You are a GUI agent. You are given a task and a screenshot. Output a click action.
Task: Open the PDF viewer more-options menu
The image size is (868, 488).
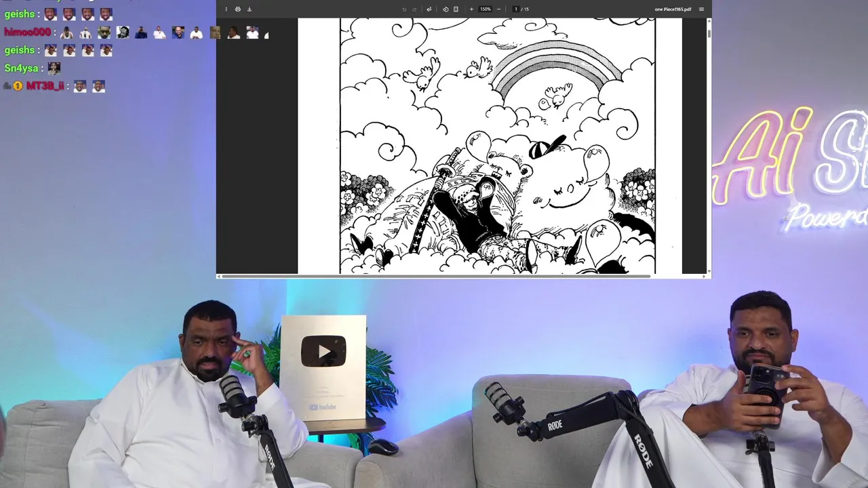(x=226, y=9)
